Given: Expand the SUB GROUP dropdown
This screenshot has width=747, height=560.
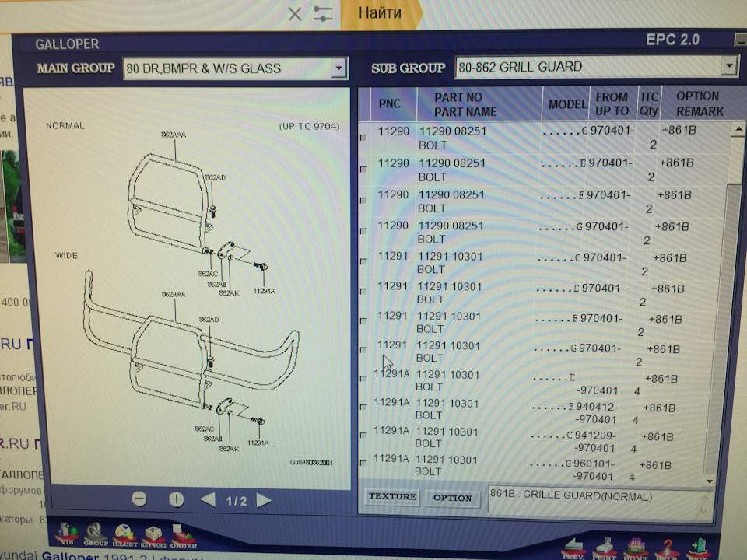Looking at the screenshot, I should click(x=728, y=67).
